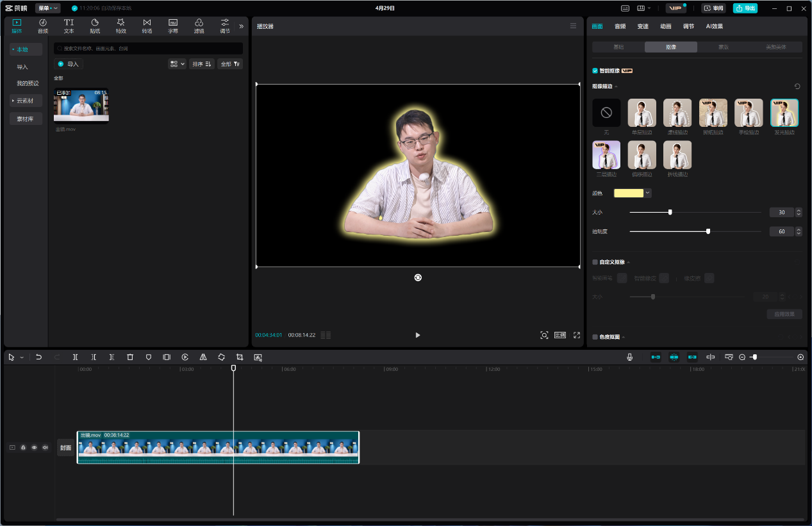Open the 特效 effects panel

[120, 26]
